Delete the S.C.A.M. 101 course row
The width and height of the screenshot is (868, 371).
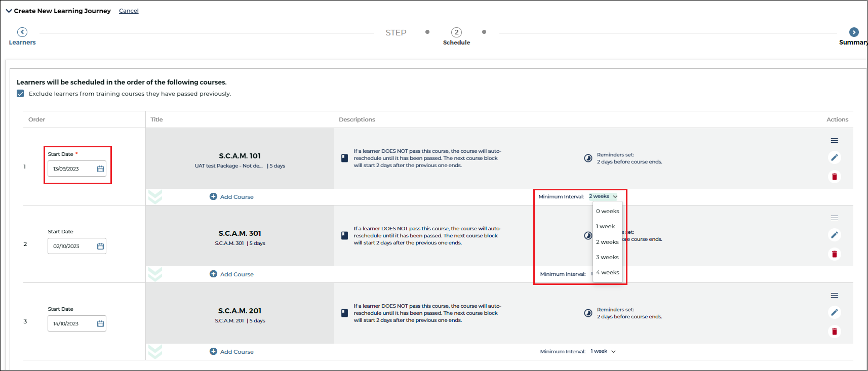[834, 177]
